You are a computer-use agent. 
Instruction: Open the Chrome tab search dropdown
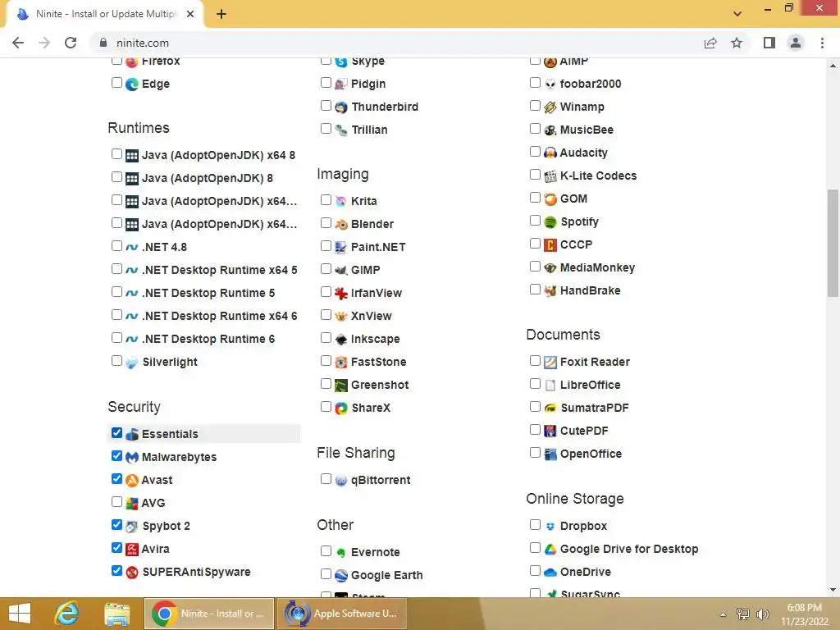[x=737, y=14]
